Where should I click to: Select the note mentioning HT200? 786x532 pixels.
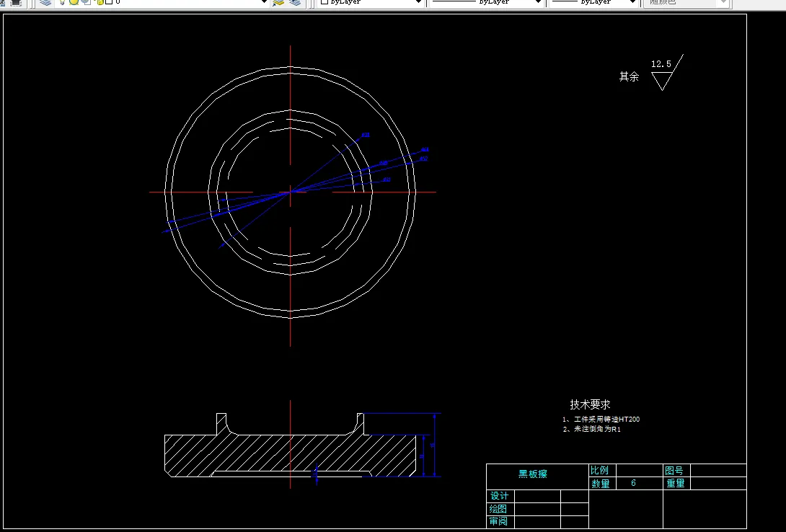601,420
